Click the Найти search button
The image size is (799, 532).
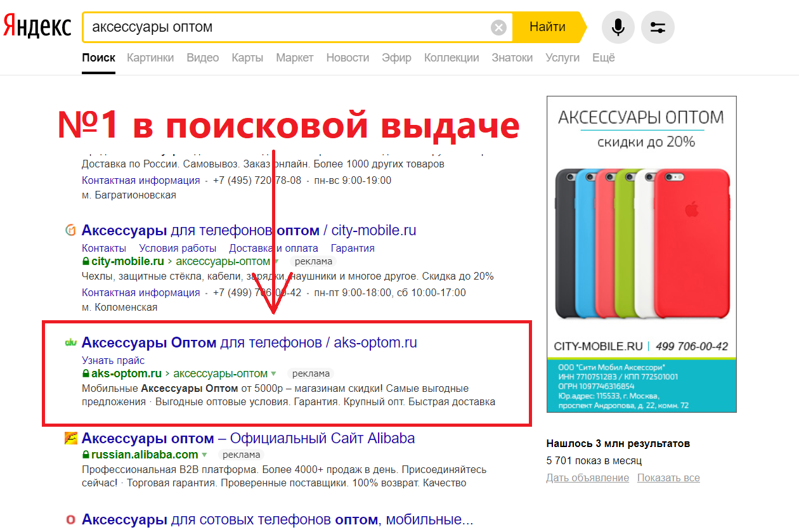[548, 27]
